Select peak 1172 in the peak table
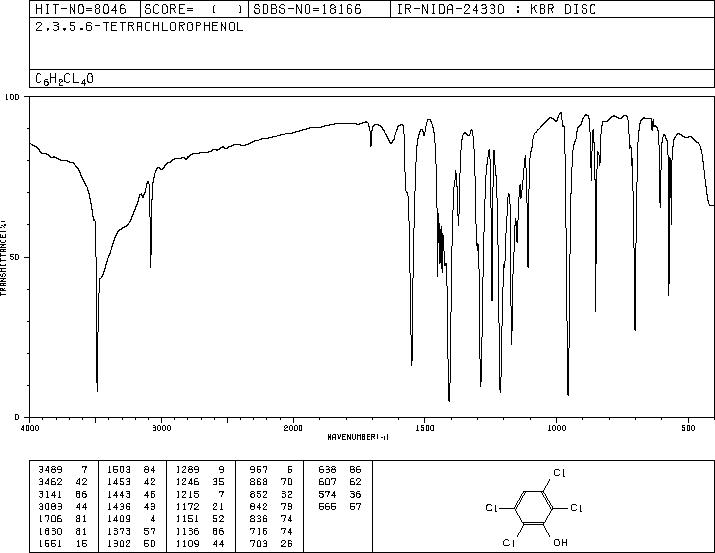Viewport: 715px width, 553px height. [187, 506]
